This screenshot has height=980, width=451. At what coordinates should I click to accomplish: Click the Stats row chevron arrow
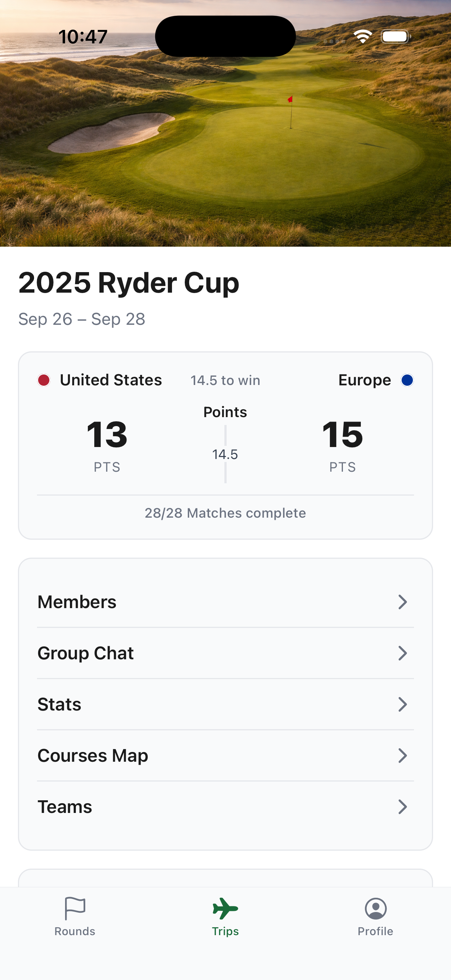click(x=402, y=704)
